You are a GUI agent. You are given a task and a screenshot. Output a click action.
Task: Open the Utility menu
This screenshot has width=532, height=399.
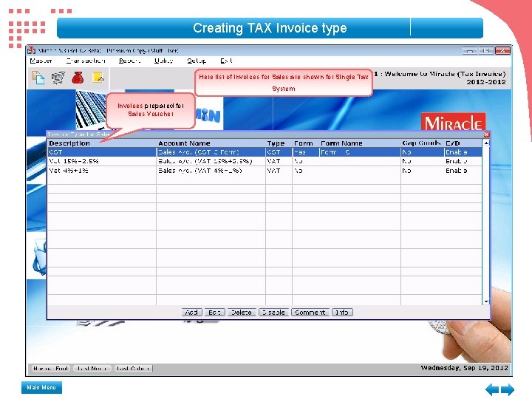pyautogui.click(x=163, y=61)
